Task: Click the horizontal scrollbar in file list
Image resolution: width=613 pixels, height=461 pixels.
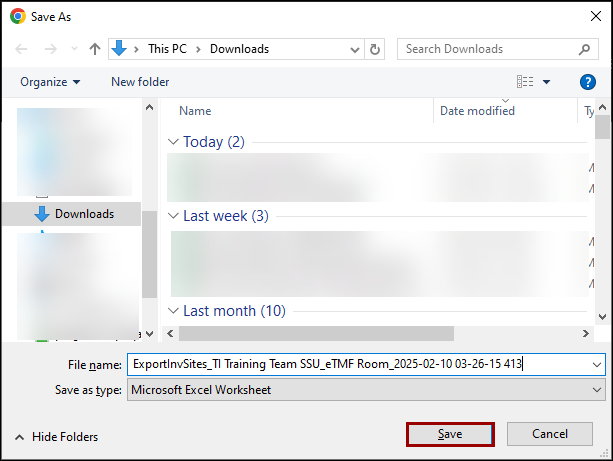Action: [x=315, y=333]
